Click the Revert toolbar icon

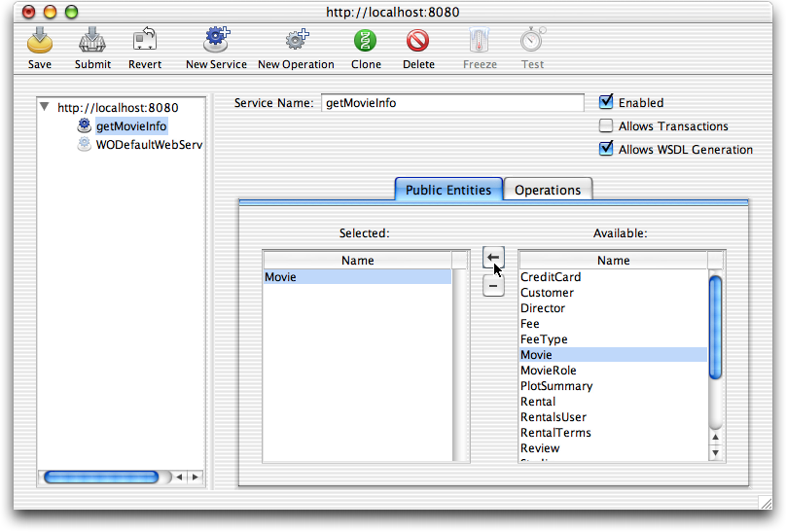[x=145, y=40]
